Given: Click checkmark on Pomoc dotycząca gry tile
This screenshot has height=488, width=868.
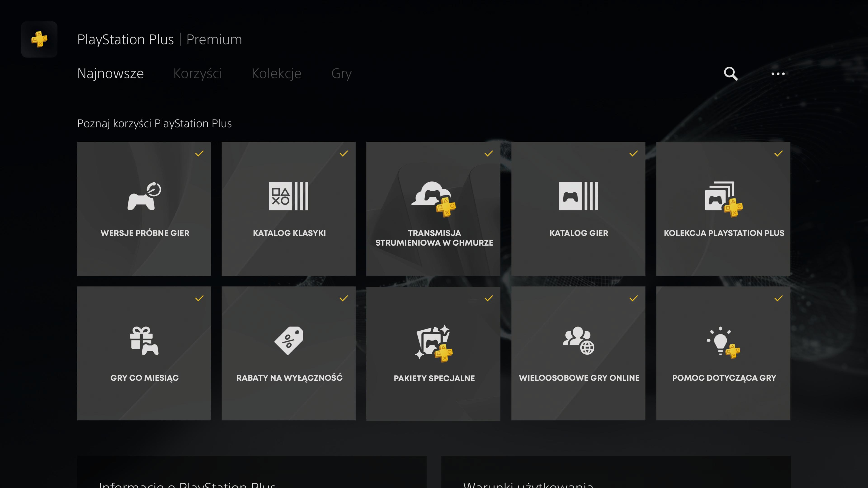Looking at the screenshot, I should [778, 298].
